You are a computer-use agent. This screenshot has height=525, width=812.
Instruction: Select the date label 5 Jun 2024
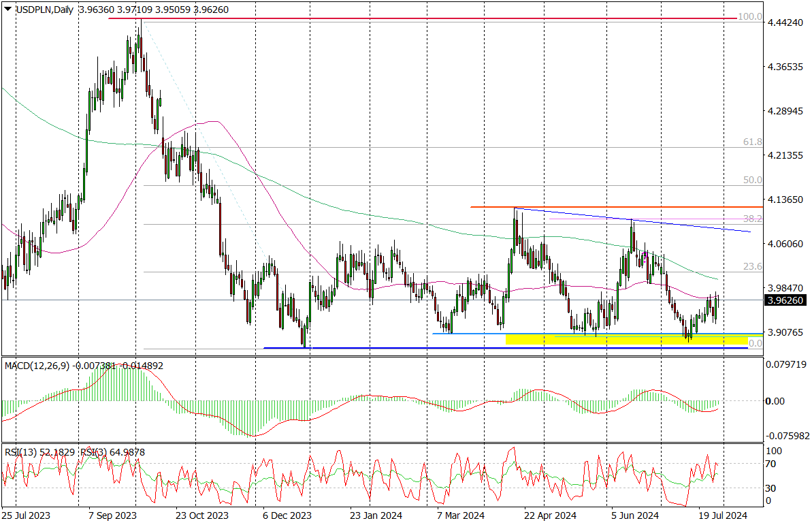pyautogui.click(x=635, y=515)
